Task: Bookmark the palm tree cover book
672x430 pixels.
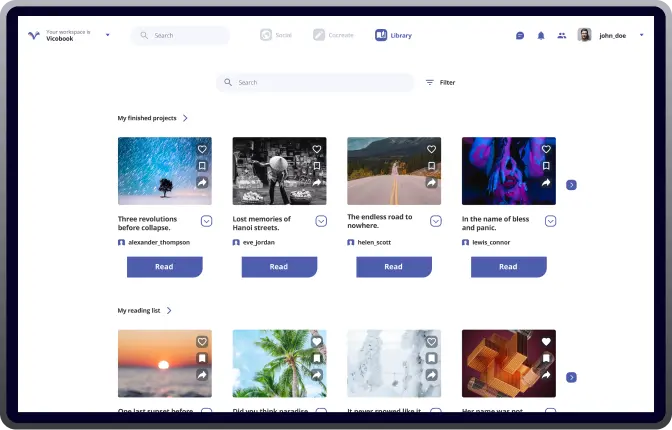Action: (317, 358)
